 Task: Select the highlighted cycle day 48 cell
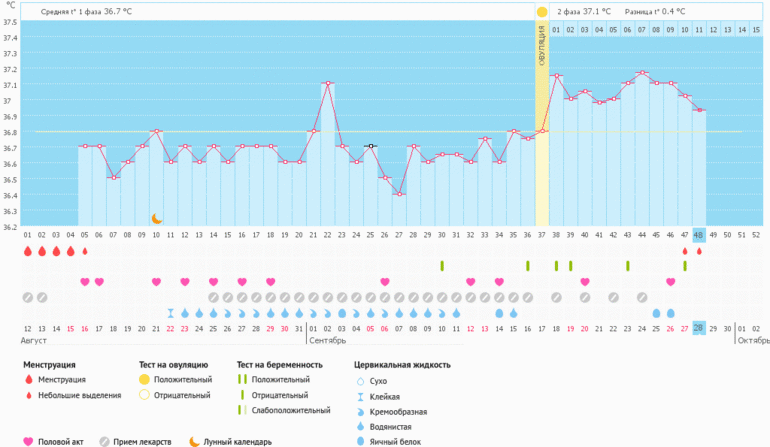(x=699, y=235)
